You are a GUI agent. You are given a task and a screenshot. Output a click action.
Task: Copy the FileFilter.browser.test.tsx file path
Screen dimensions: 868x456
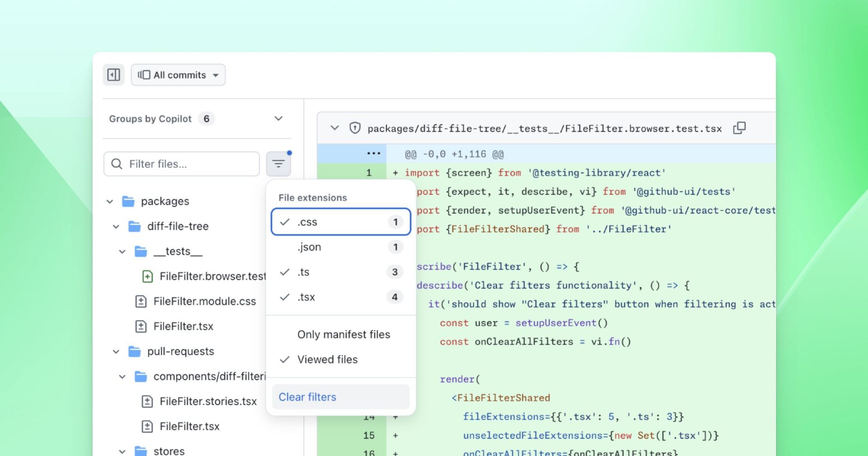tap(739, 128)
